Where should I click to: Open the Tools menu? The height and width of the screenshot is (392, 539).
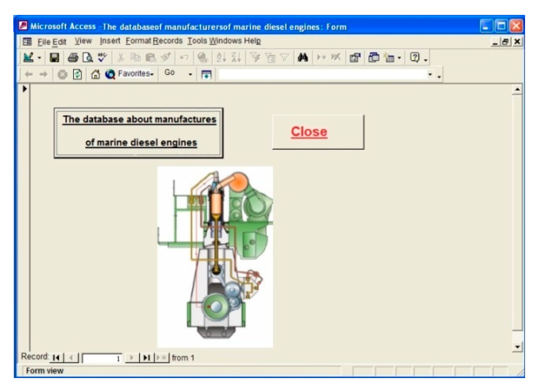[197, 41]
